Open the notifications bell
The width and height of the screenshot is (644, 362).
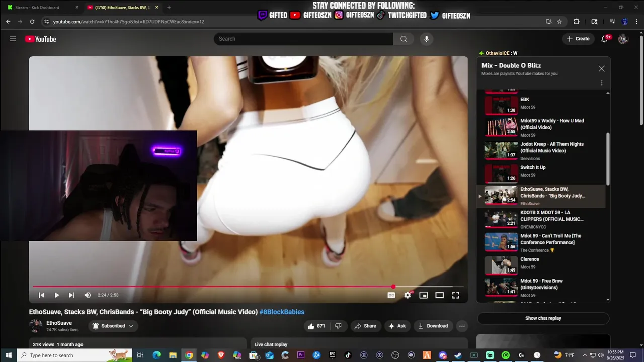[605, 39]
